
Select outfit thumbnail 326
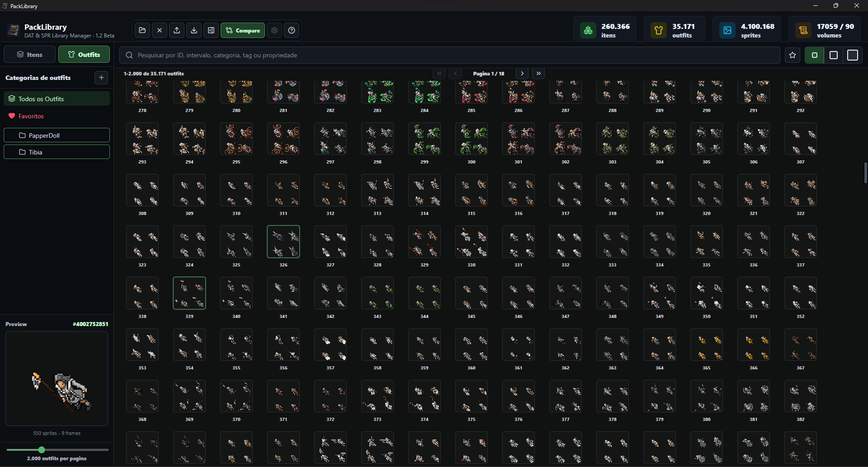283,242
